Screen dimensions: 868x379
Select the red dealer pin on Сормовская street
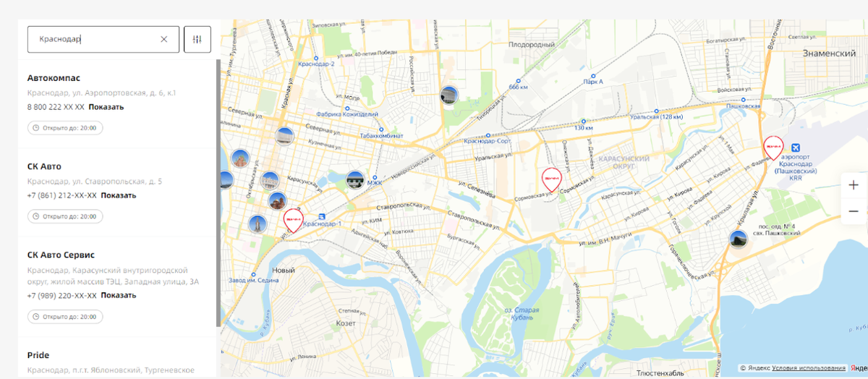click(x=551, y=179)
